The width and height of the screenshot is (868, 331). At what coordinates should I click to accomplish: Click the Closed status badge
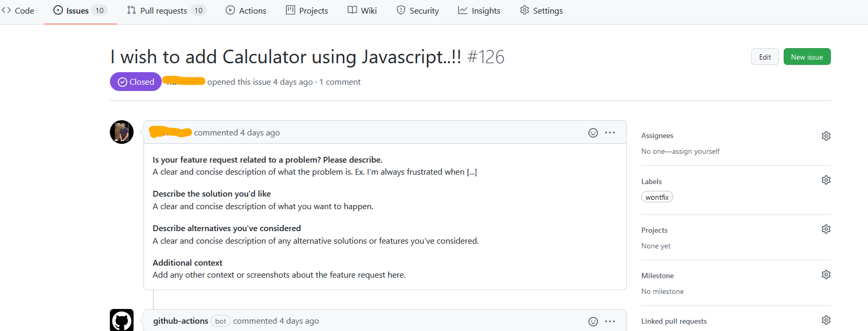tap(136, 82)
